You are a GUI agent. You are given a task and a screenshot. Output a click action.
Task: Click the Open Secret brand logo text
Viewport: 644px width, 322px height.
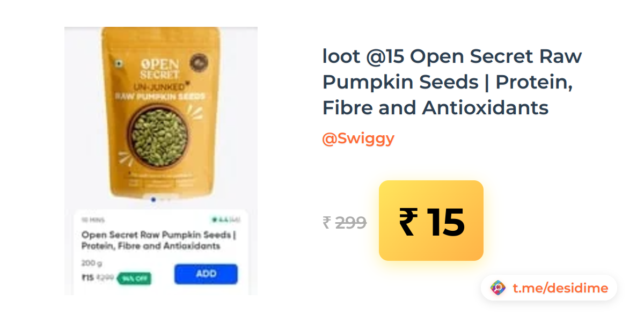(160, 68)
